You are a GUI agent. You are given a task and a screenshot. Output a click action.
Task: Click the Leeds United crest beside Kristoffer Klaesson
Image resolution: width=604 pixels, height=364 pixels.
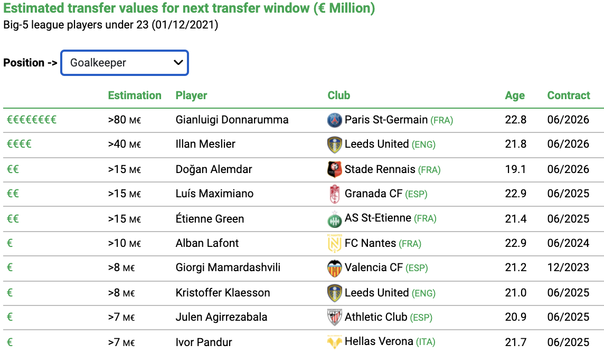(334, 293)
